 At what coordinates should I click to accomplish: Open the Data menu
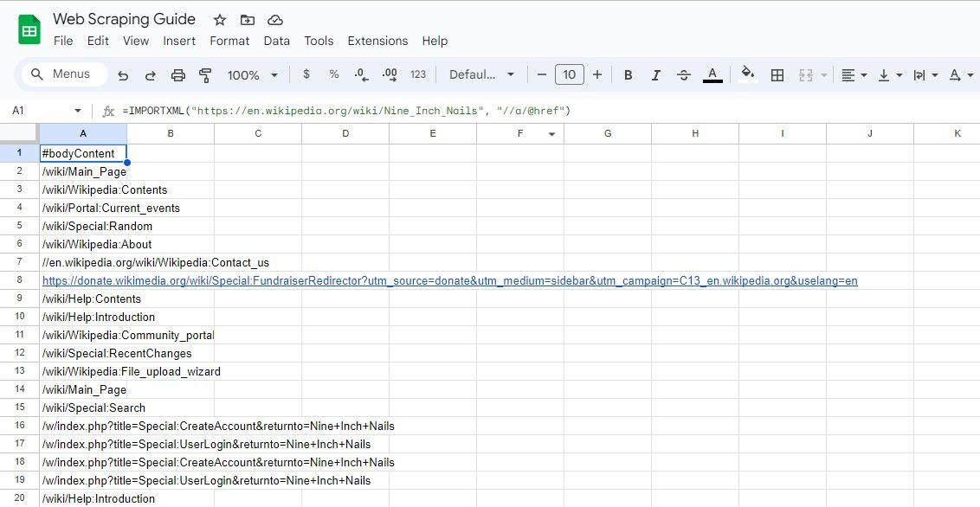coord(276,41)
